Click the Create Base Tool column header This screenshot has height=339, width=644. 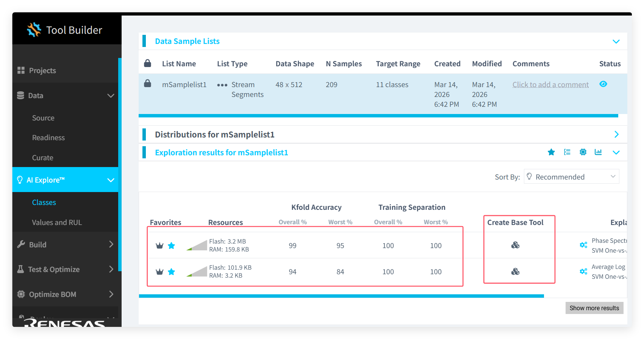[x=515, y=222]
